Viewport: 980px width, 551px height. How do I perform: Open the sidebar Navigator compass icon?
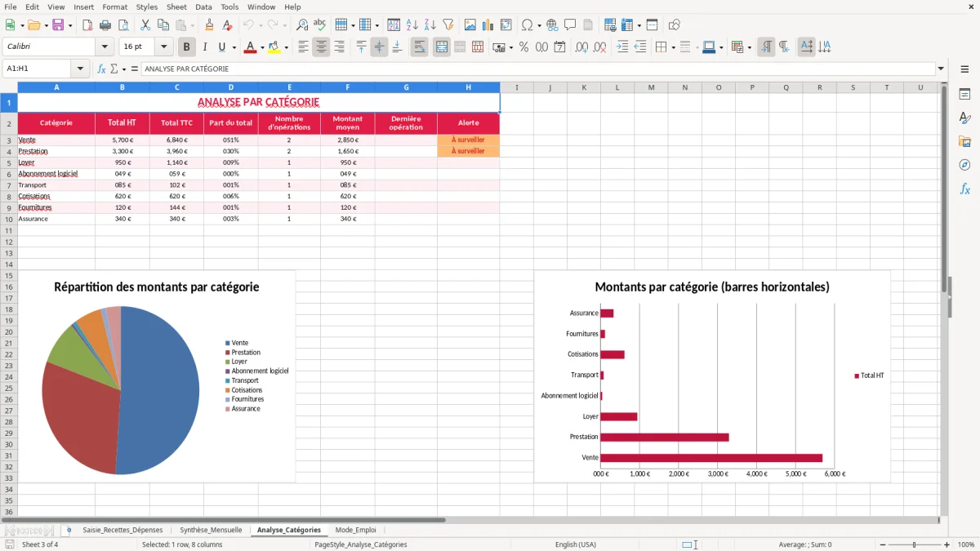[x=964, y=165]
